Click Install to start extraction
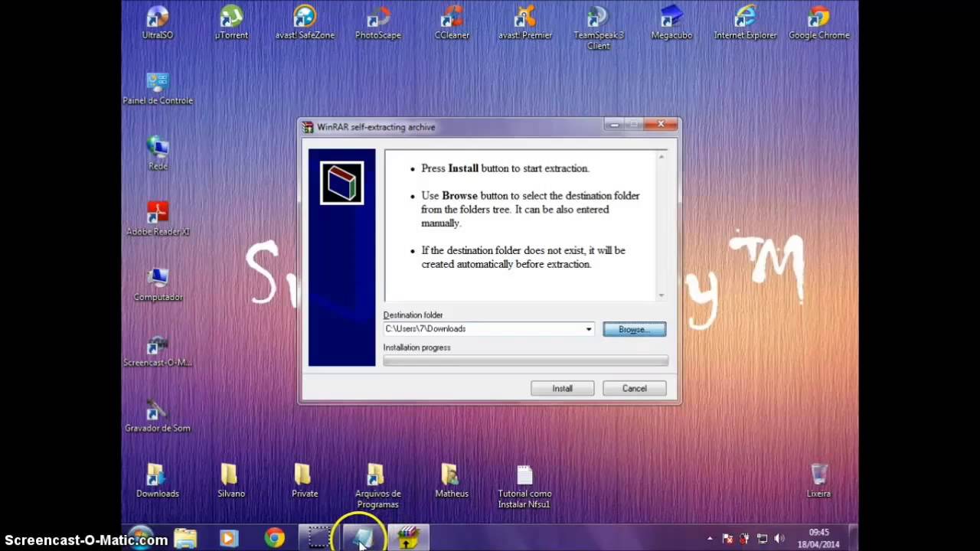The image size is (980, 551). 562,389
